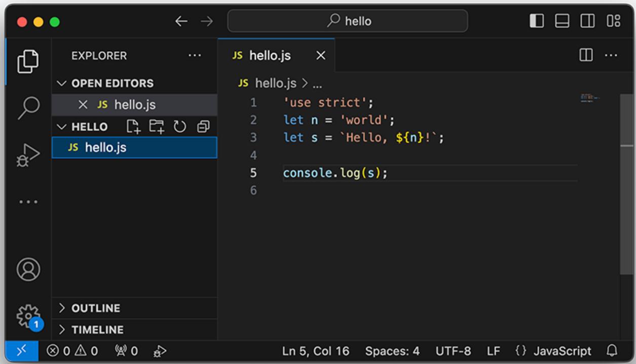The width and height of the screenshot is (636, 364).
Task: Toggle the bottom panel visibility
Action: (562, 21)
